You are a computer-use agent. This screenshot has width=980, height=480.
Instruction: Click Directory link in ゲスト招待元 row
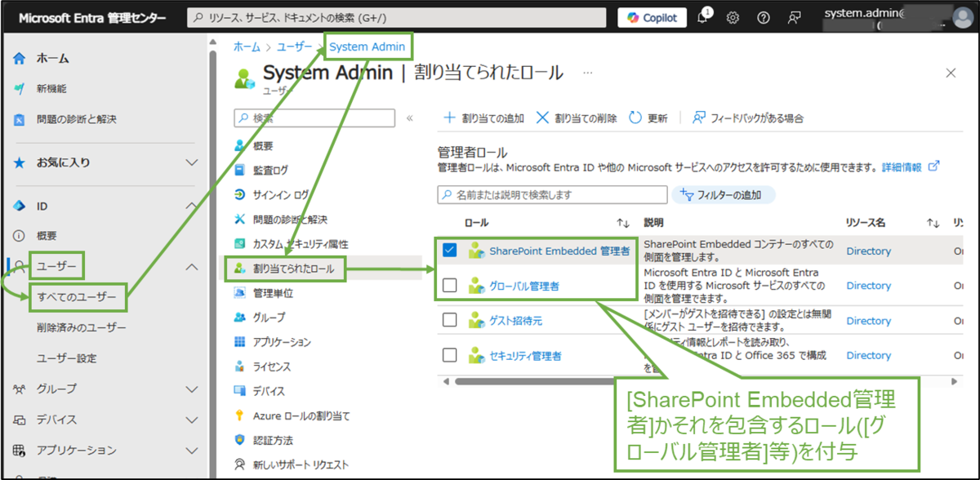(868, 321)
